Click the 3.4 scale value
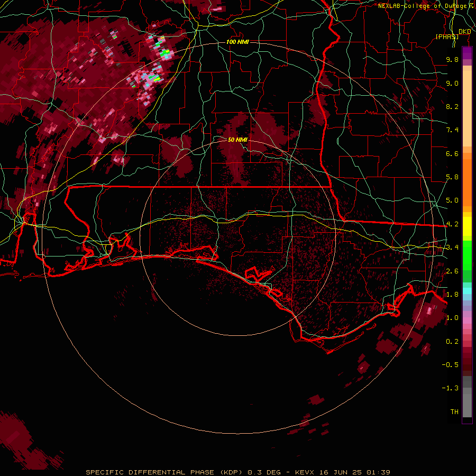476x476 pixels. [x=452, y=248]
